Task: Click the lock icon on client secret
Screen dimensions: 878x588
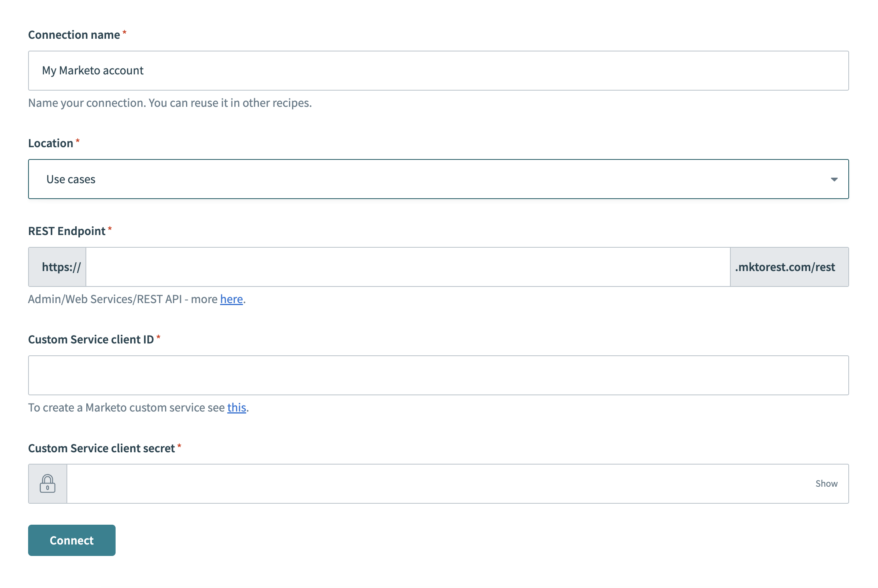Action: pos(48,484)
